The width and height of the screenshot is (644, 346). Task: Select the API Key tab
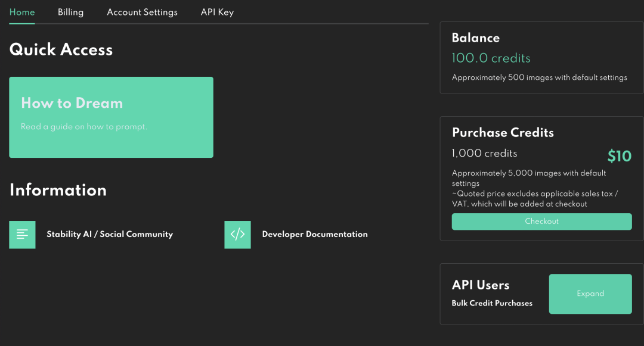[217, 12]
